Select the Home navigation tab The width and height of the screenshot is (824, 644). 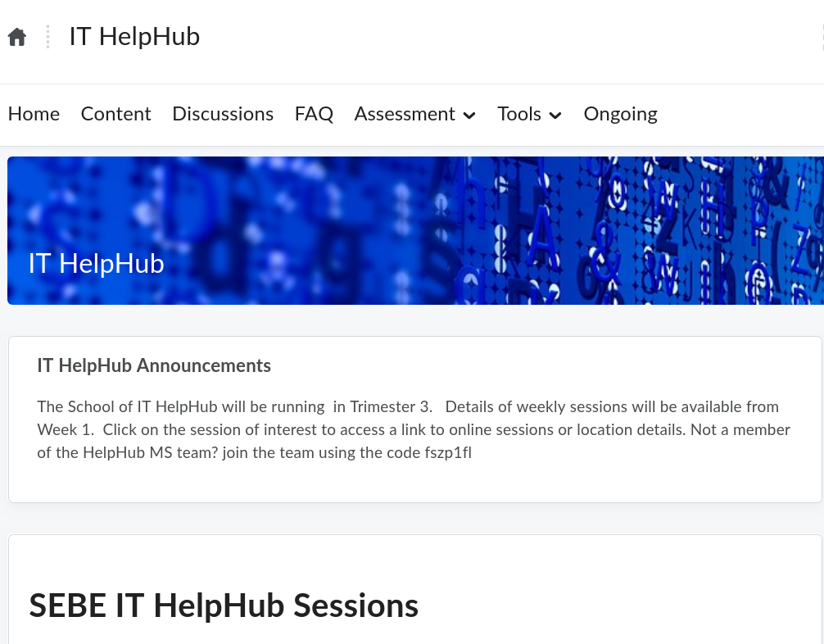click(34, 115)
